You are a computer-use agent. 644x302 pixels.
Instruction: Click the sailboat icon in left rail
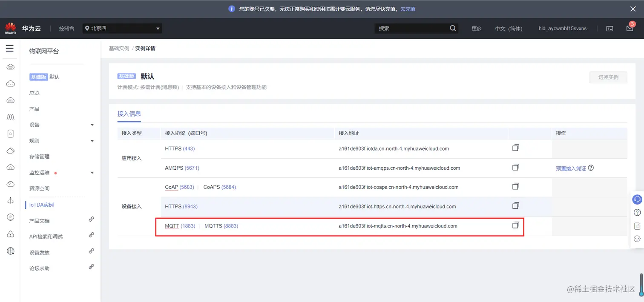coord(11,201)
